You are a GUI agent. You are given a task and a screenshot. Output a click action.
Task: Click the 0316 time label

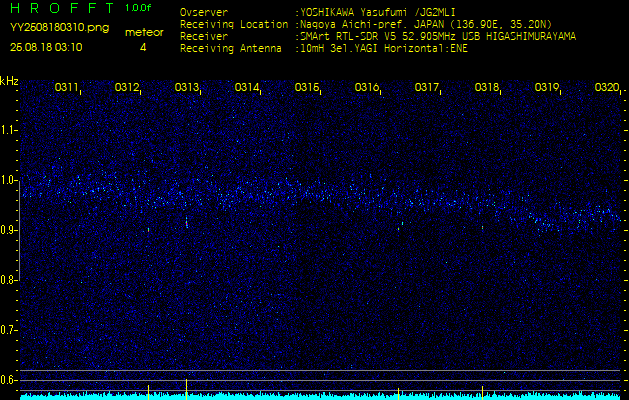click(366, 87)
